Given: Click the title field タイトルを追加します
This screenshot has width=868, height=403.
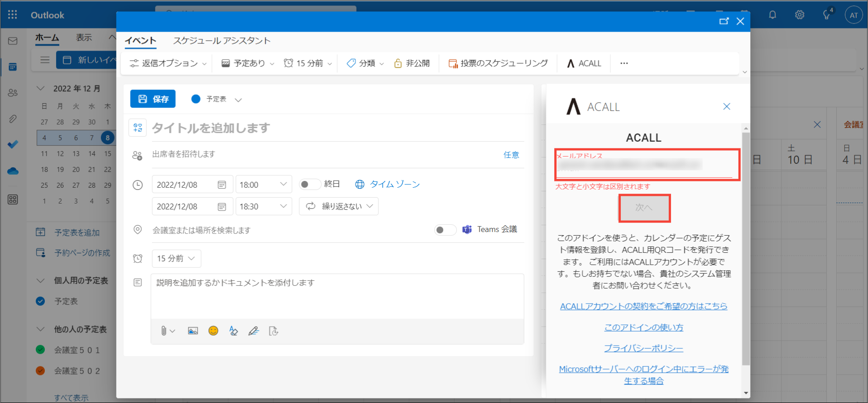Looking at the screenshot, I should pos(337,128).
